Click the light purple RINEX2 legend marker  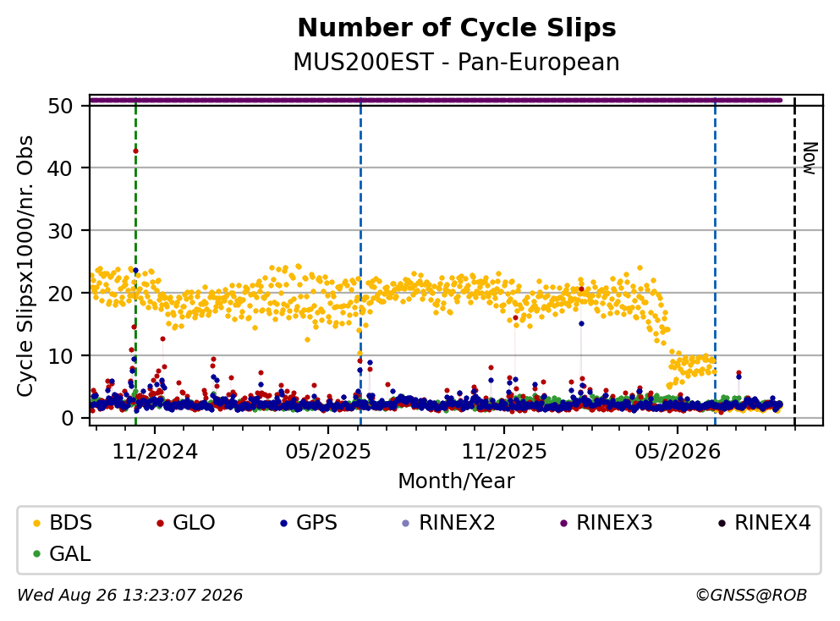405,523
